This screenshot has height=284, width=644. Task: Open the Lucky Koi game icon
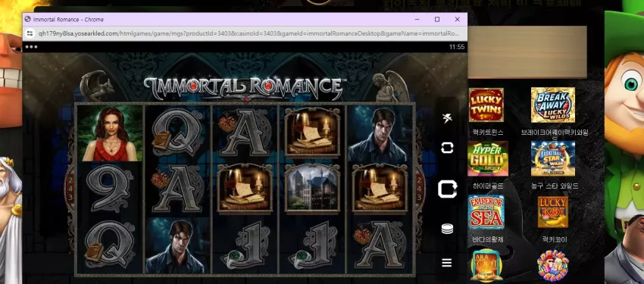coord(553,212)
